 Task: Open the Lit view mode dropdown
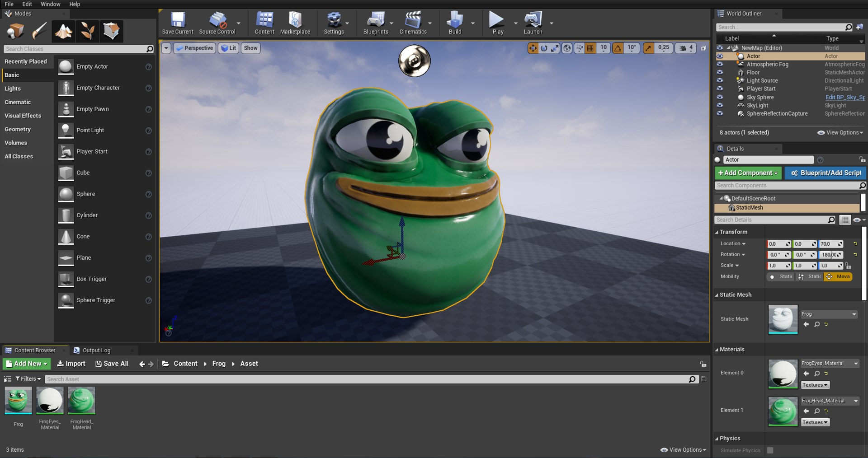229,48
